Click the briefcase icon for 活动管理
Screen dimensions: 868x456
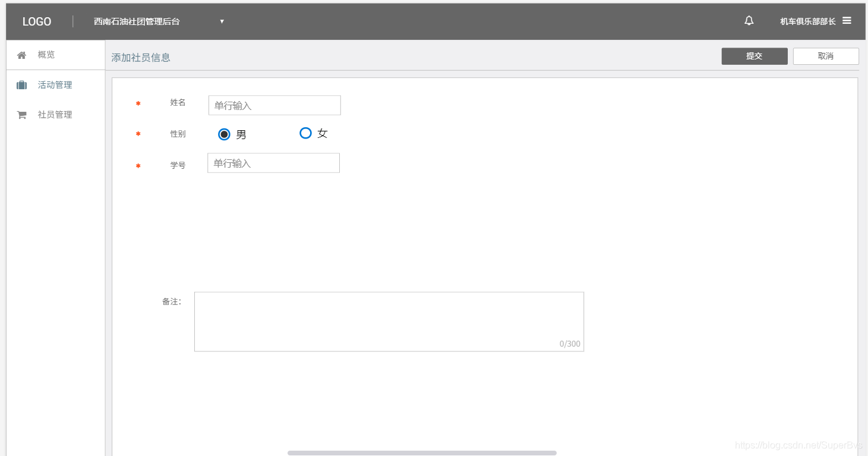(21, 85)
